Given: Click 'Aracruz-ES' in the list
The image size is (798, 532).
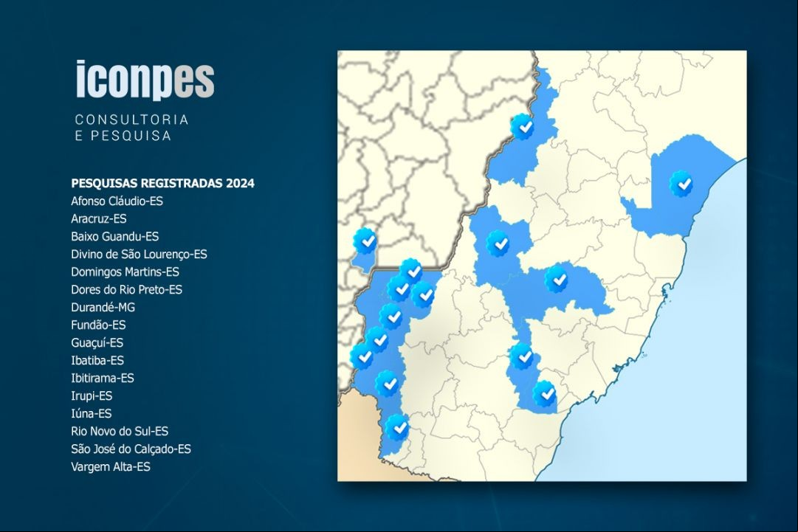Looking at the screenshot, I should point(99,218).
